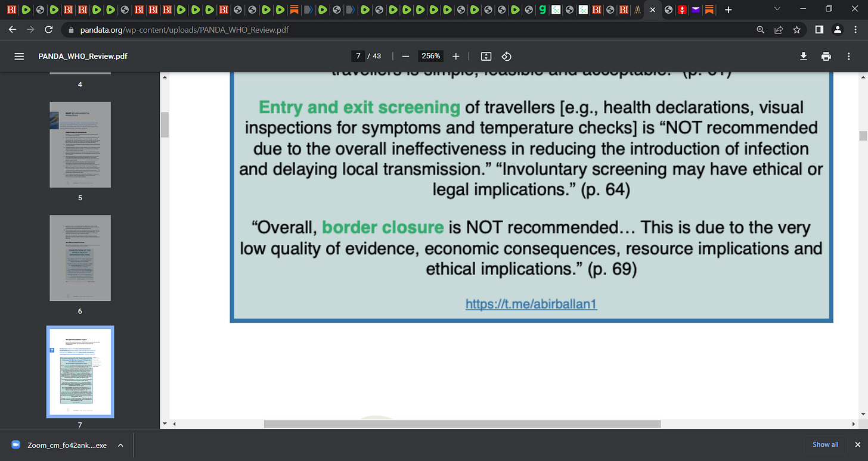Image resolution: width=868 pixels, height=461 pixels.
Task: Zoom out with the minus button
Action: (x=405, y=56)
